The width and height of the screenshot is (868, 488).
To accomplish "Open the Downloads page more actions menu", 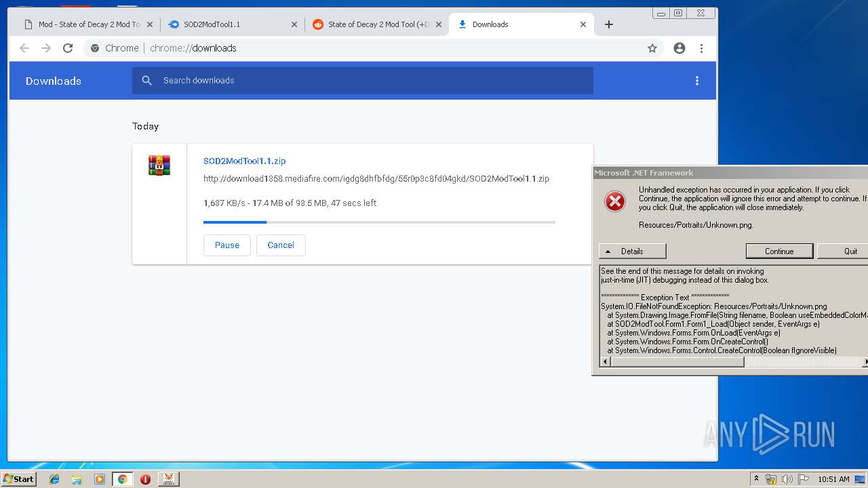I will (696, 81).
